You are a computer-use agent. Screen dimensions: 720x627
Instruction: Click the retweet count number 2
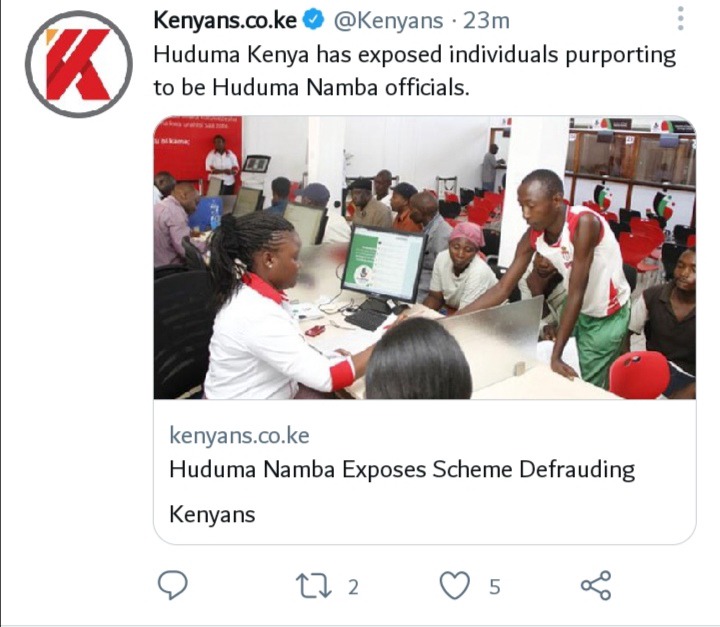tap(353, 587)
